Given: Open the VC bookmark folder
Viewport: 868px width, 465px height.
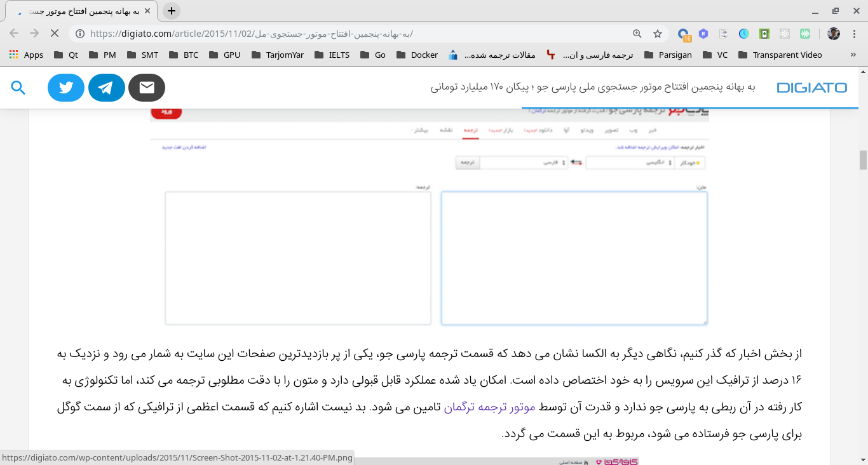Looking at the screenshot, I should [x=715, y=55].
